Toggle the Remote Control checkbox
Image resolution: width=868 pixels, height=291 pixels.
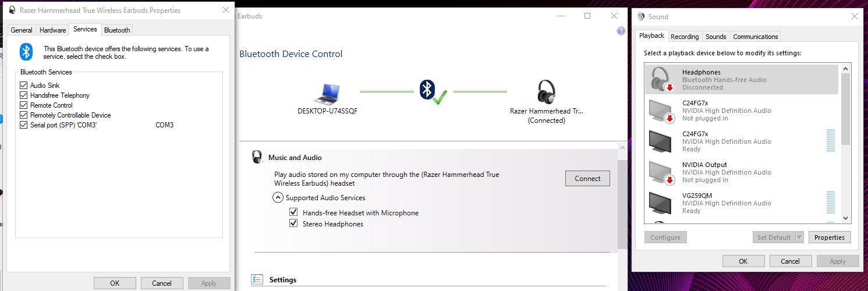tap(24, 105)
